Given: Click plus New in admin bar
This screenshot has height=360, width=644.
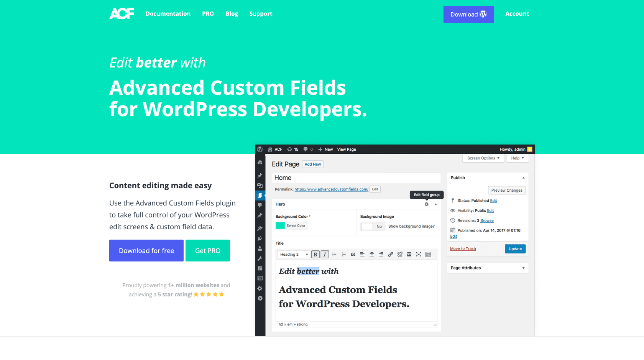Looking at the screenshot, I should tap(325, 150).
